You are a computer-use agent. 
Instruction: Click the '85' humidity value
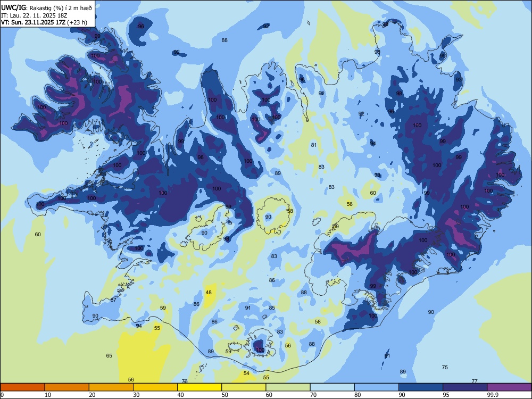click(x=272, y=308)
